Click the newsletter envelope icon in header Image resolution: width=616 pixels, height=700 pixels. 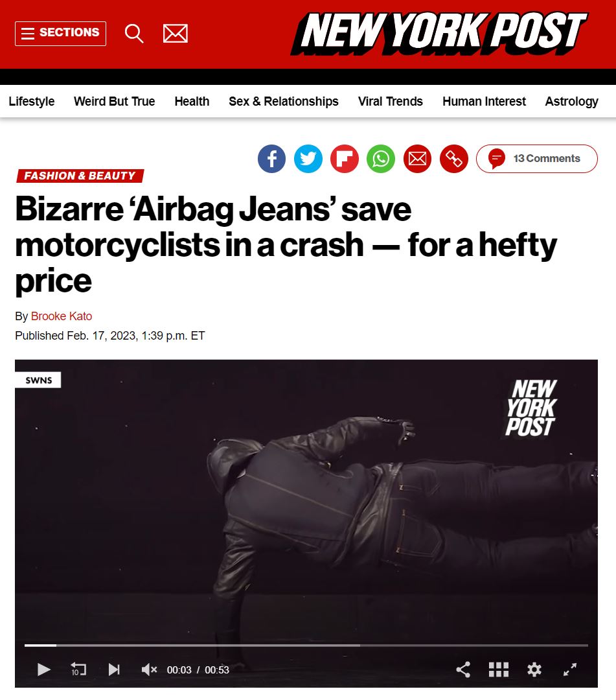(x=176, y=34)
